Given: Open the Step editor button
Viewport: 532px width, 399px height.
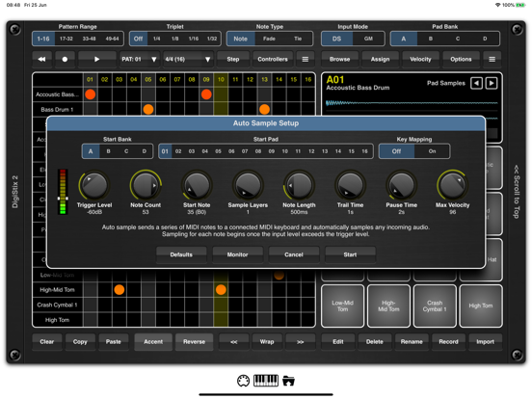Looking at the screenshot, I should [233, 59].
